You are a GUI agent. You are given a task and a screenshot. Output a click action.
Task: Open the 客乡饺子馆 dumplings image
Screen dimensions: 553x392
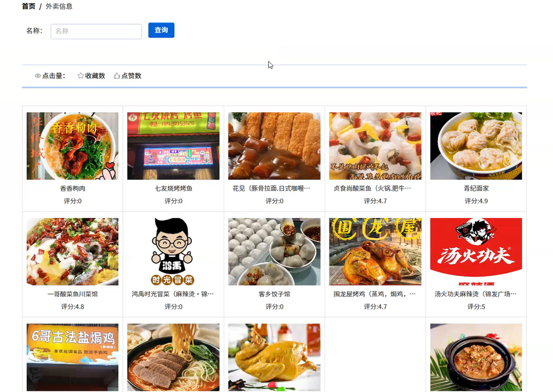[274, 251]
